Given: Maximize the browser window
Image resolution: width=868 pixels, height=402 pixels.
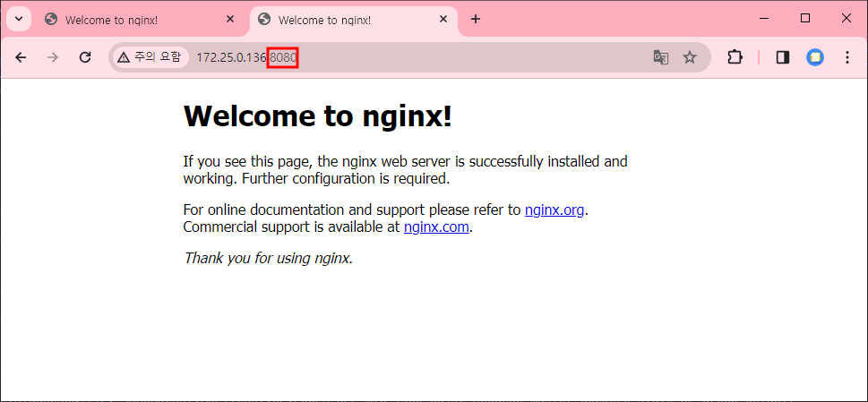Looking at the screenshot, I should click(x=805, y=18).
